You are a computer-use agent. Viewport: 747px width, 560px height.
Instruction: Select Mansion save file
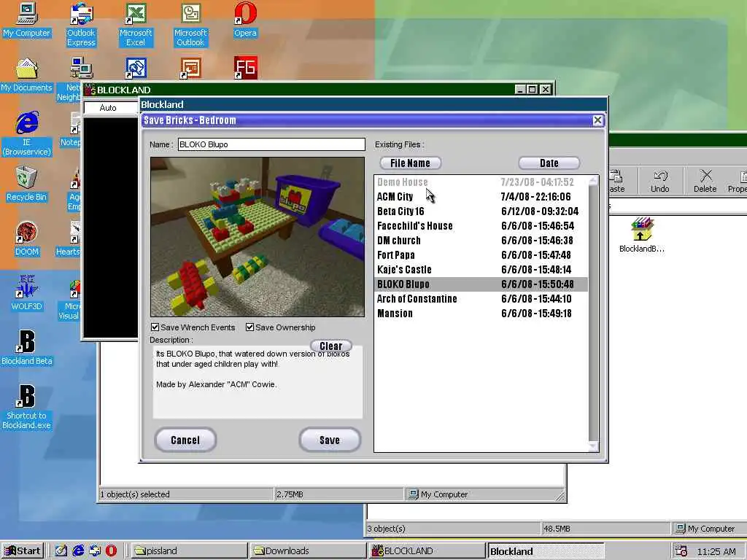pyautogui.click(x=481, y=314)
